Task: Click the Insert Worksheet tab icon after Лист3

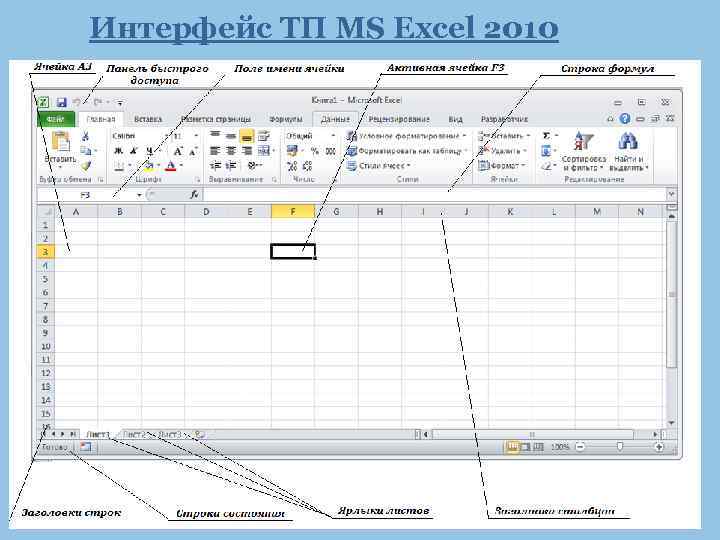Action: point(199,434)
